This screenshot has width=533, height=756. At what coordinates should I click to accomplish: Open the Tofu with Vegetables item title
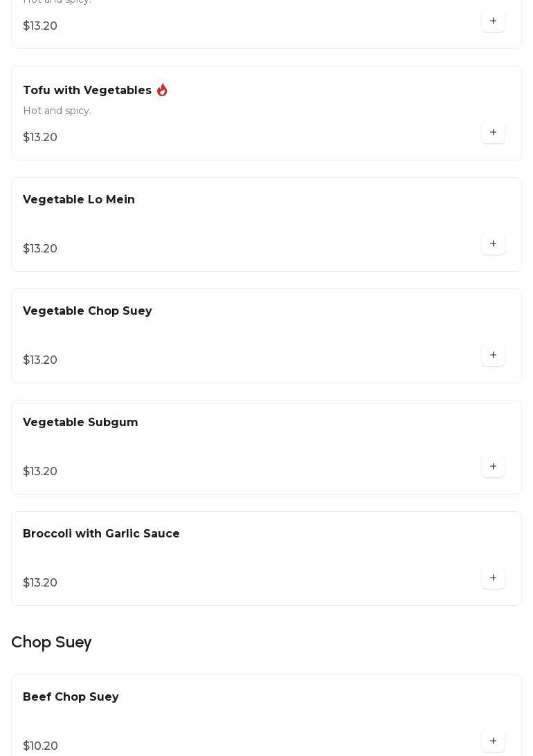[87, 91]
